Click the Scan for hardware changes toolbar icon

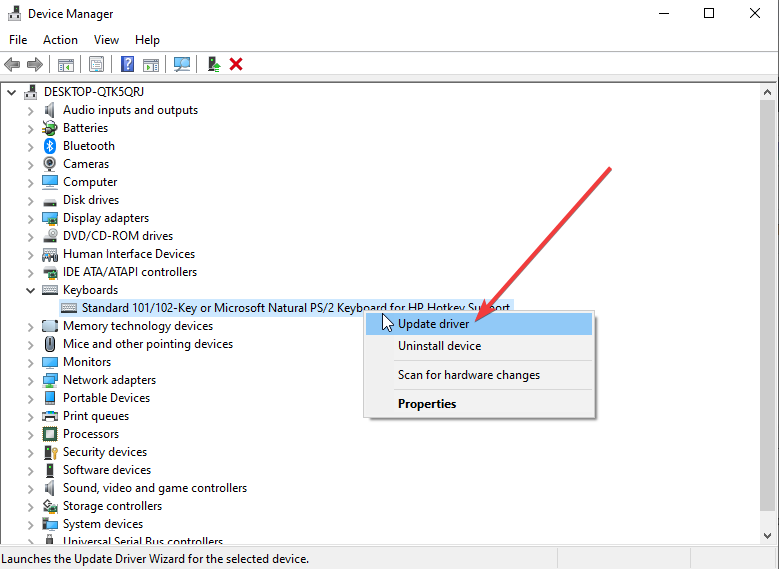pyautogui.click(x=182, y=64)
